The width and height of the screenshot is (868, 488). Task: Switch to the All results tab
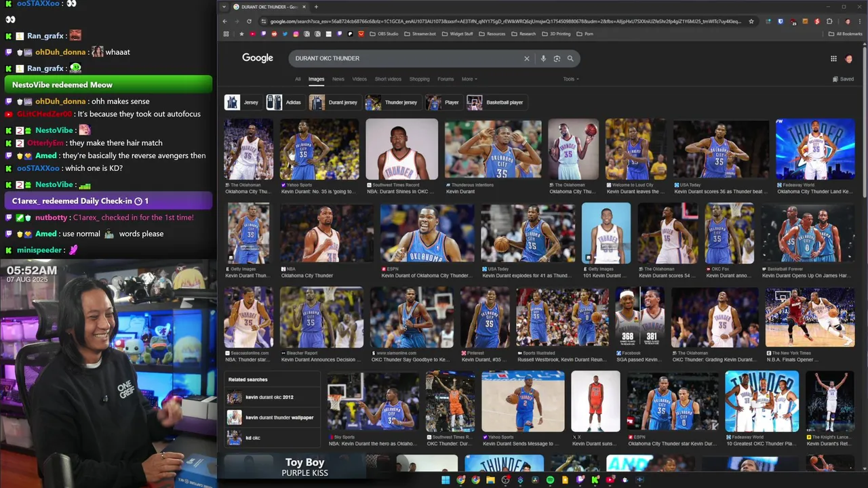(x=298, y=79)
